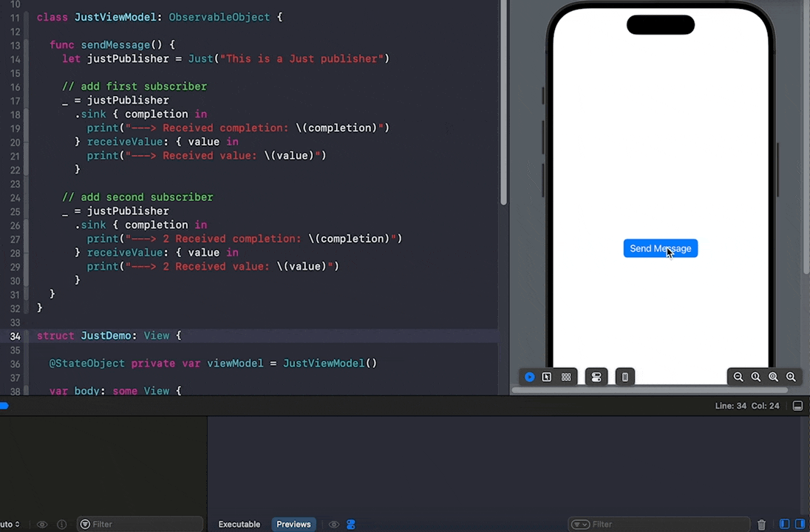Click line number 34 in gutter
Screen dimensions: 810x532
[15, 336]
